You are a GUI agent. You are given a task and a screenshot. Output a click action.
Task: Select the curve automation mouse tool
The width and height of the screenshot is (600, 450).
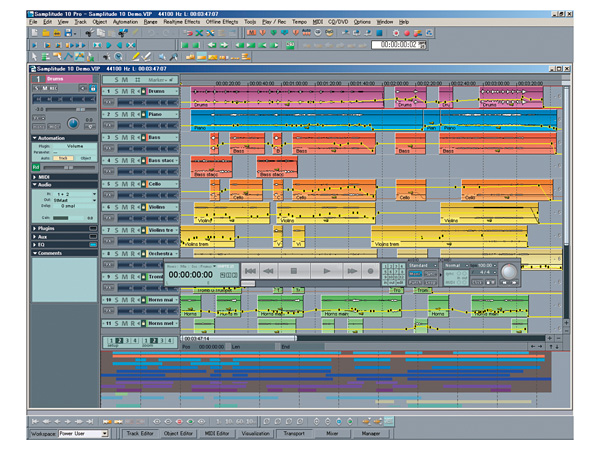pos(68,57)
